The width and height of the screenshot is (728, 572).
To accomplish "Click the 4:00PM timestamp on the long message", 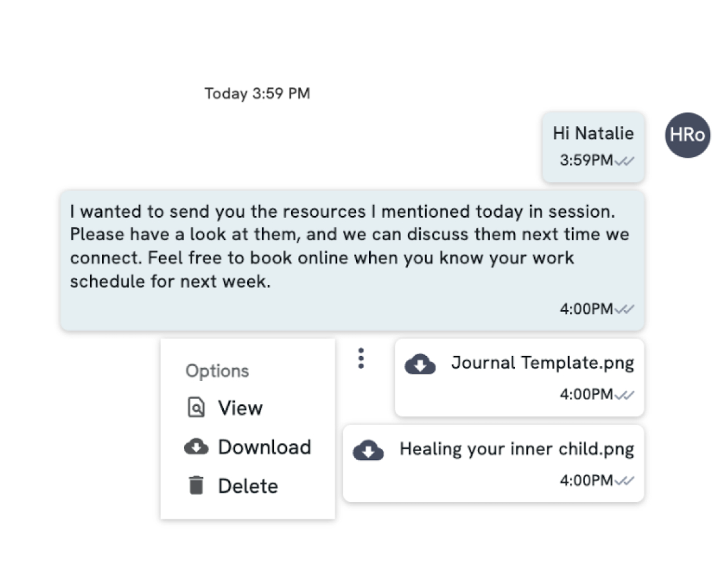I will 586,309.
